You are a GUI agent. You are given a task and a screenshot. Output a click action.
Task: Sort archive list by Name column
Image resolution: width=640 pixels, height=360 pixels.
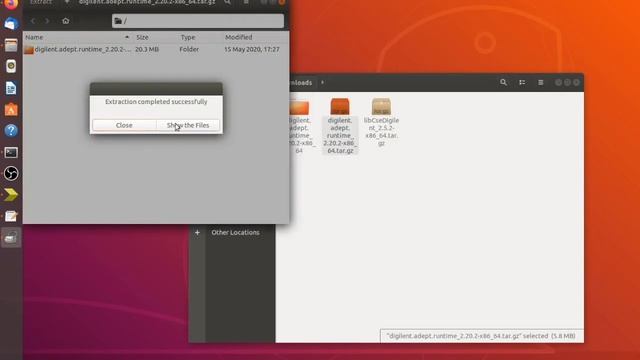click(77, 37)
